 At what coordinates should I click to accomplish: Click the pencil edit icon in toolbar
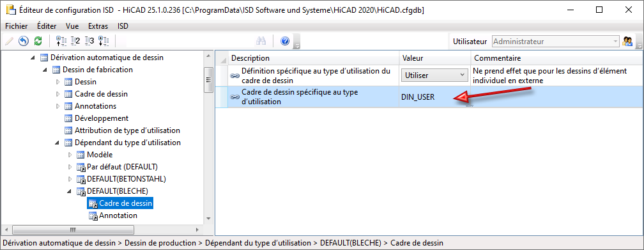coord(9,41)
